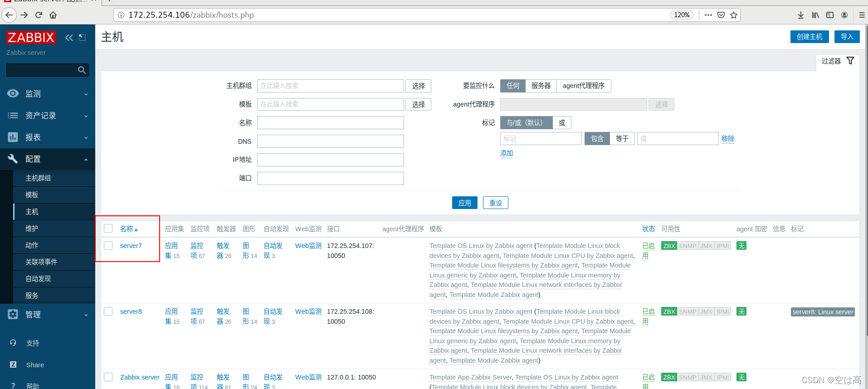This screenshot has height=389, width=868.
Task: Tick the server8 row checkbox
Action: (x=108, y=311)
